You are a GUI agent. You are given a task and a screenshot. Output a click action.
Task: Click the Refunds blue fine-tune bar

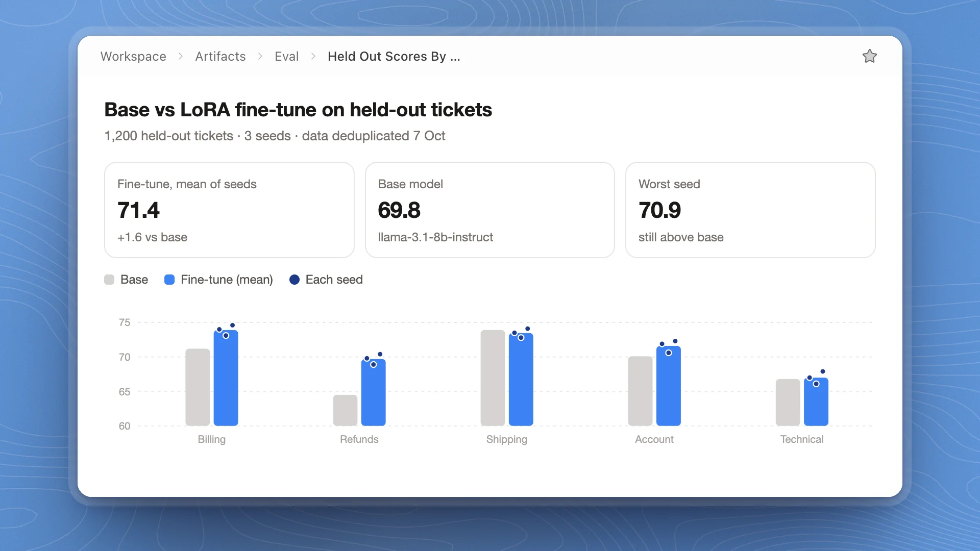373,392
